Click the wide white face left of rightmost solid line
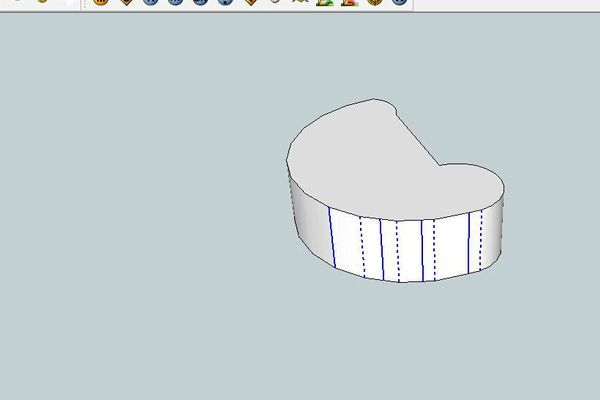 tap(452, 246)
